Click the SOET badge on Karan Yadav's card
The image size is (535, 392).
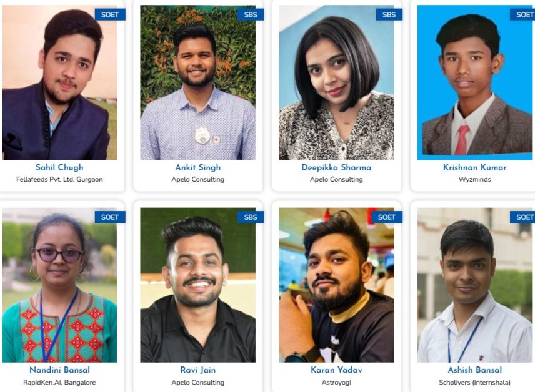coord(387,217)
